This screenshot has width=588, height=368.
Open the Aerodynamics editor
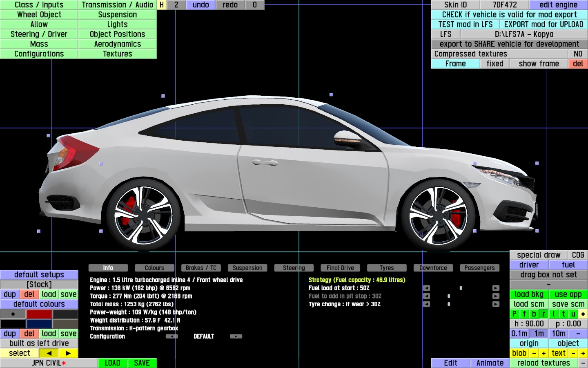[118, 44]
